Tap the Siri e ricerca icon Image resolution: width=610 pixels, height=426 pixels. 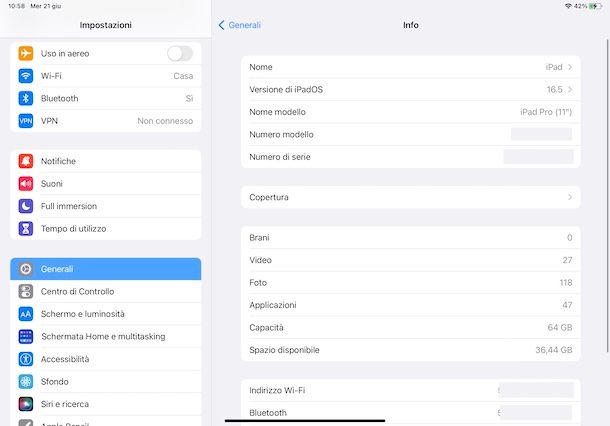click(26, 404)
